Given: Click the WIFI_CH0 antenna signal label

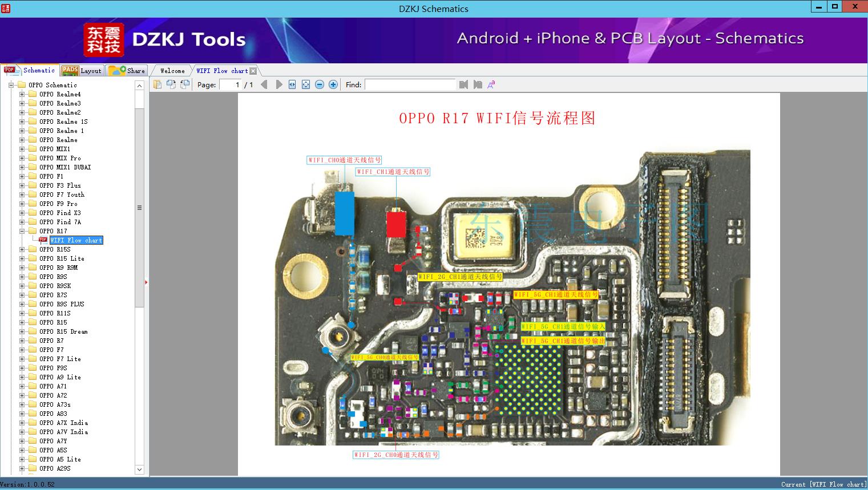Looking at the screenshot, I should (345, 160).
